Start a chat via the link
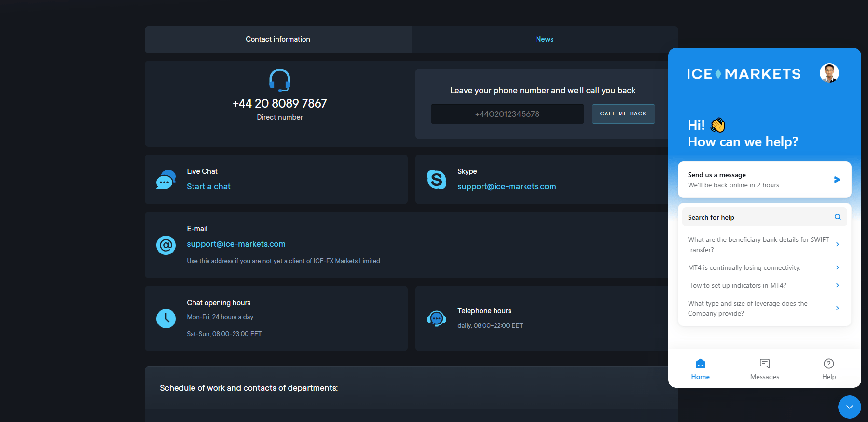This screenshot has width=868, height=422. click(x=208, y=186)
